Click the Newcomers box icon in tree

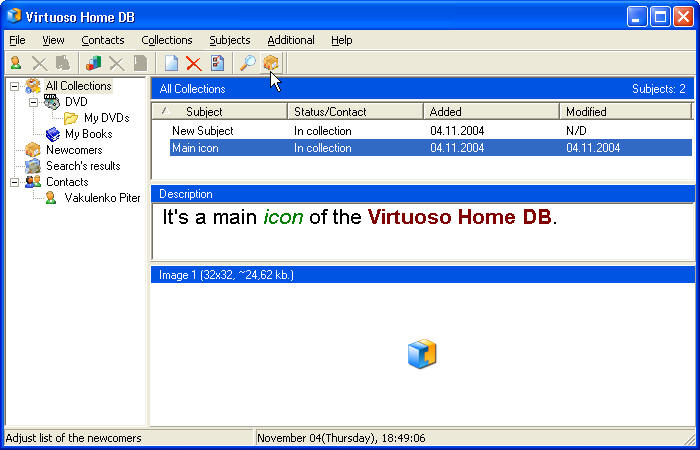point(33,150)
